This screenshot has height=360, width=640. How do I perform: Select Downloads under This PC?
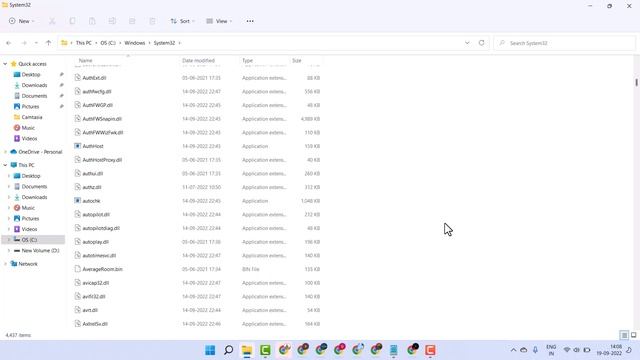[x=34, y=197]
